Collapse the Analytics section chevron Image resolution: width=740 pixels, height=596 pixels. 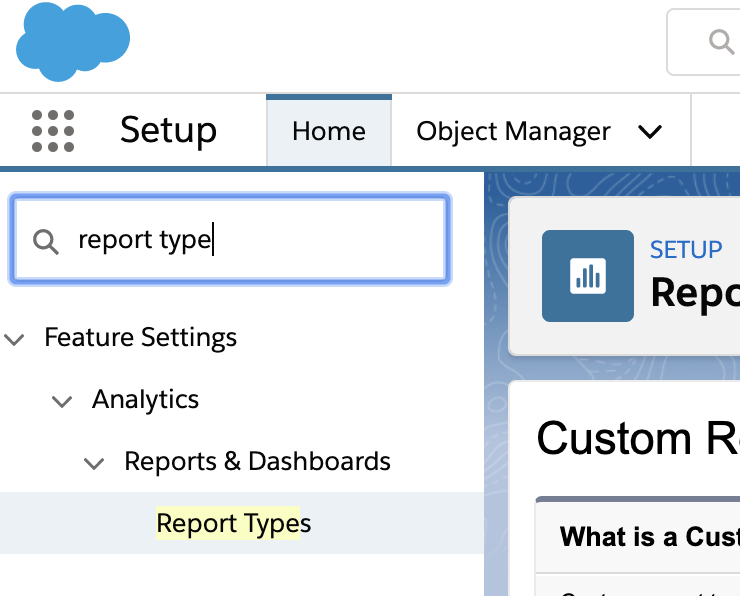click(x=62, y=401)
